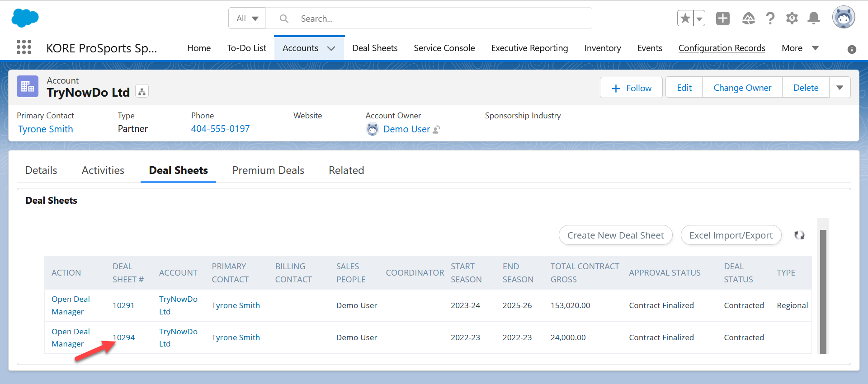Click the 2025-26 end season cell
The image size is (868, 384).
click(x=517, y=305)
